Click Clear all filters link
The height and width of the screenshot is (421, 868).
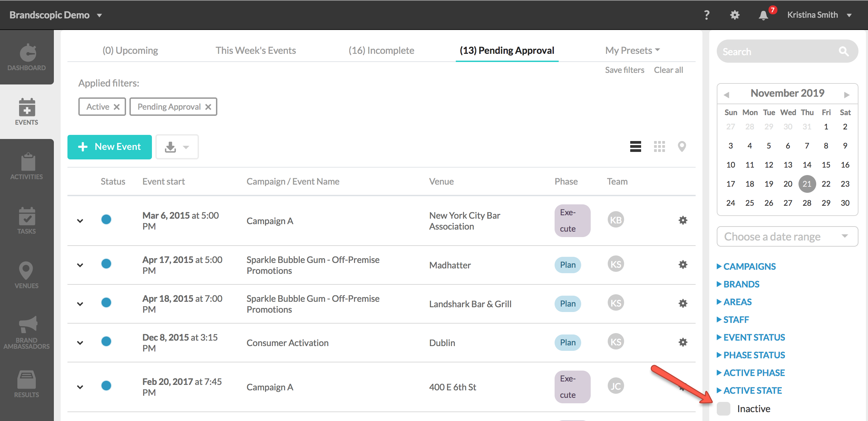[x=668, y=70]
